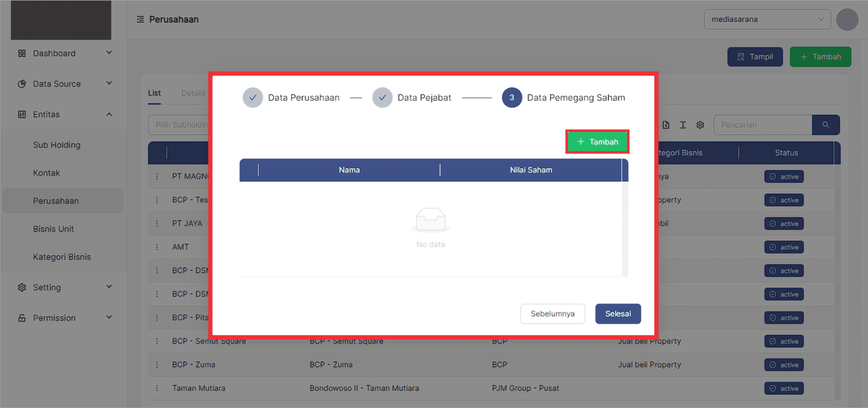The height and width of the screenshot is (408, 868).
Task: Open the mediasarana dropdown
Action: pyautogui.click(x=767, y=20)
